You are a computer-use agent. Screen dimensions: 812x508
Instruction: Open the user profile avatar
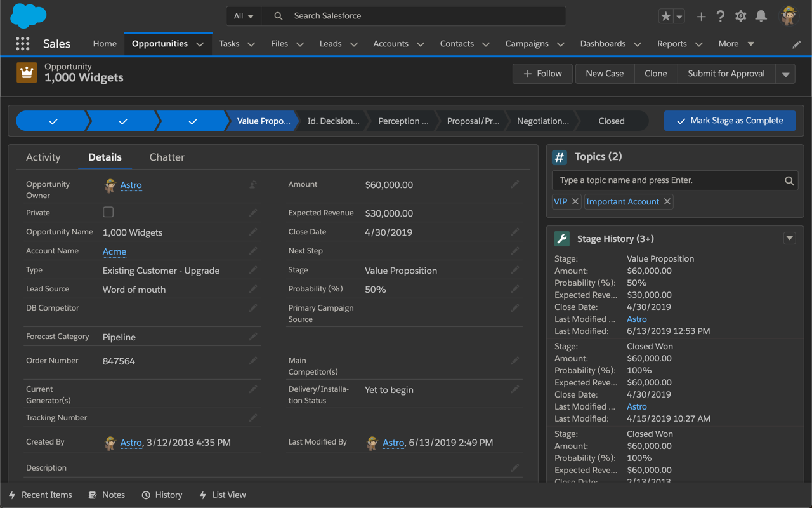(x=789, y=16)
